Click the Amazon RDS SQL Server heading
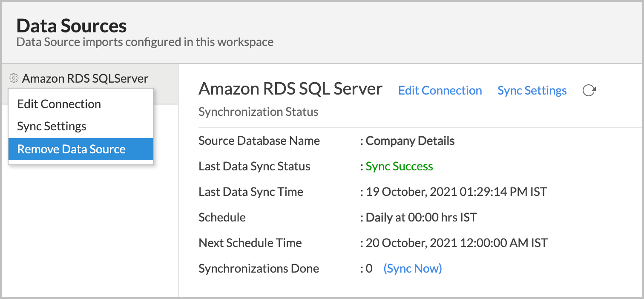This screenshot has height=299, width=644. pos(290,89)
